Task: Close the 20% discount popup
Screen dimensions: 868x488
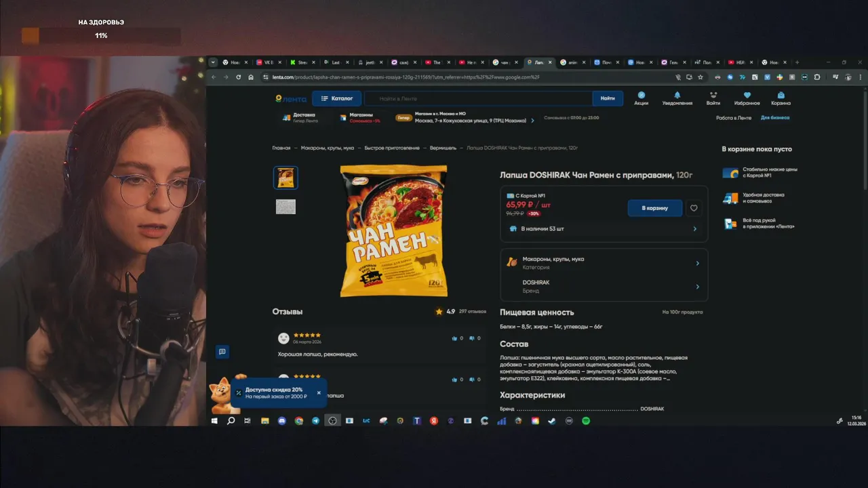Action: point(319,392)
